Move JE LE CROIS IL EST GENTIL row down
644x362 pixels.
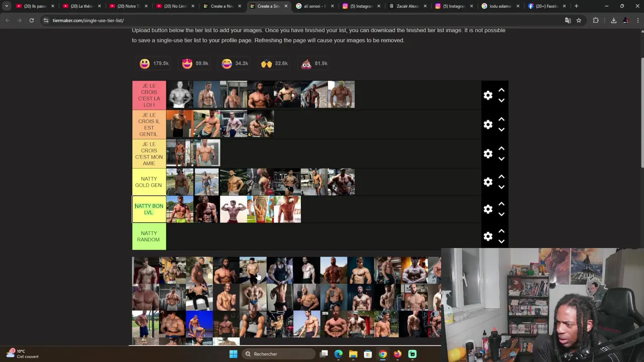tap(502, 130)
